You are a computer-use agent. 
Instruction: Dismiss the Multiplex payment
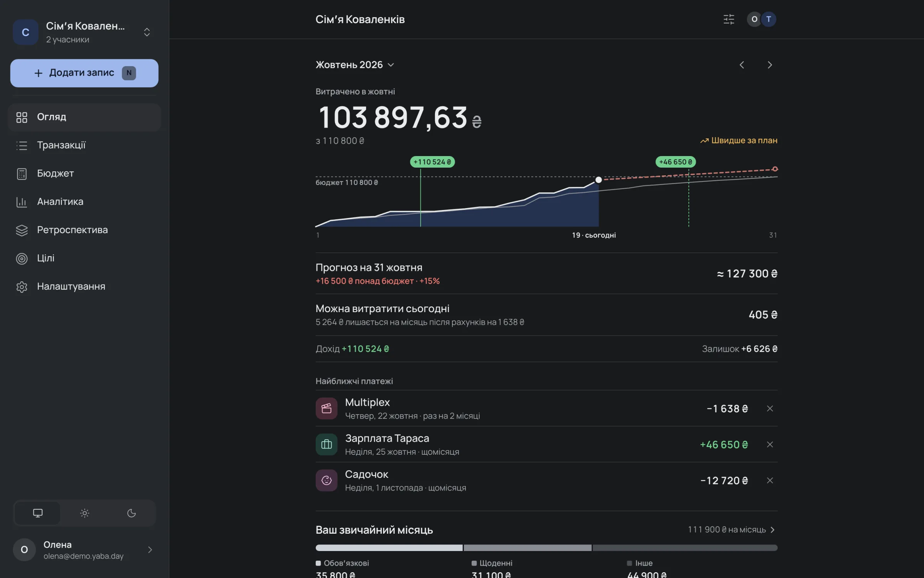click(770, 408)
